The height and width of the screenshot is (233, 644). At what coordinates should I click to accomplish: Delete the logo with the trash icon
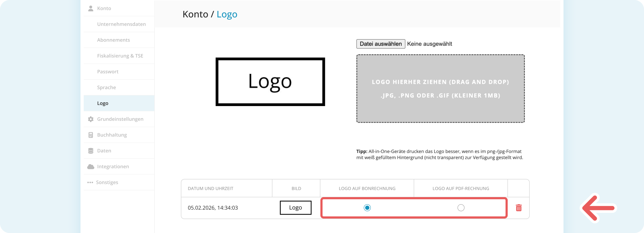click(x=518, y=208)
